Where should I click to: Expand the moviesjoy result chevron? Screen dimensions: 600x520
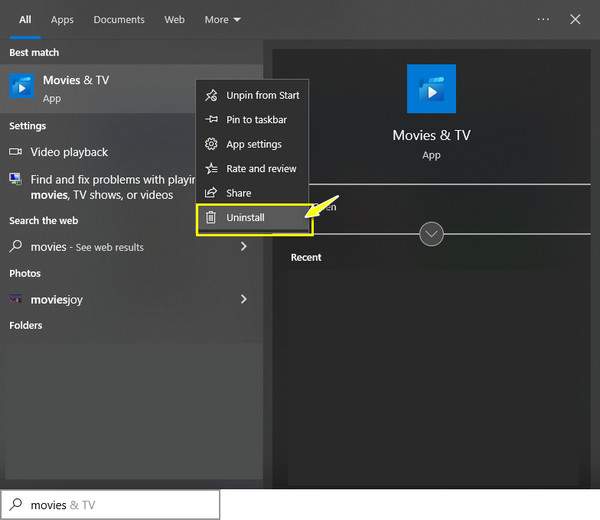(244, 299)
